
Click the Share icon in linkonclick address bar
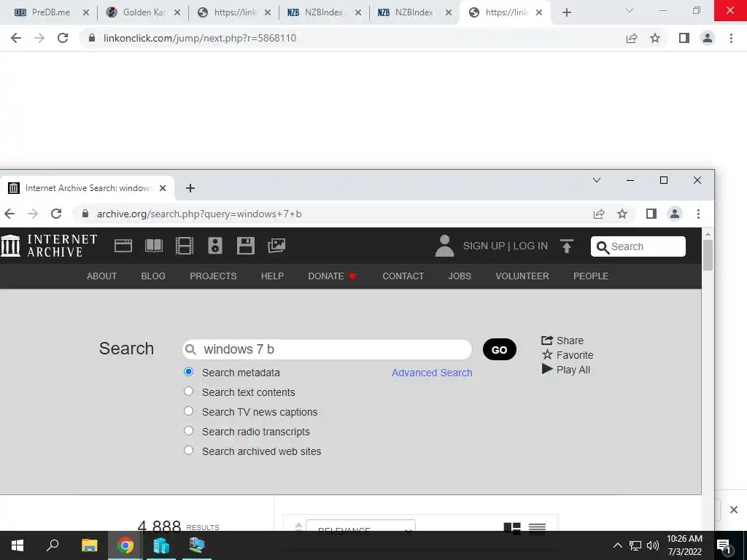coord(632,38)
